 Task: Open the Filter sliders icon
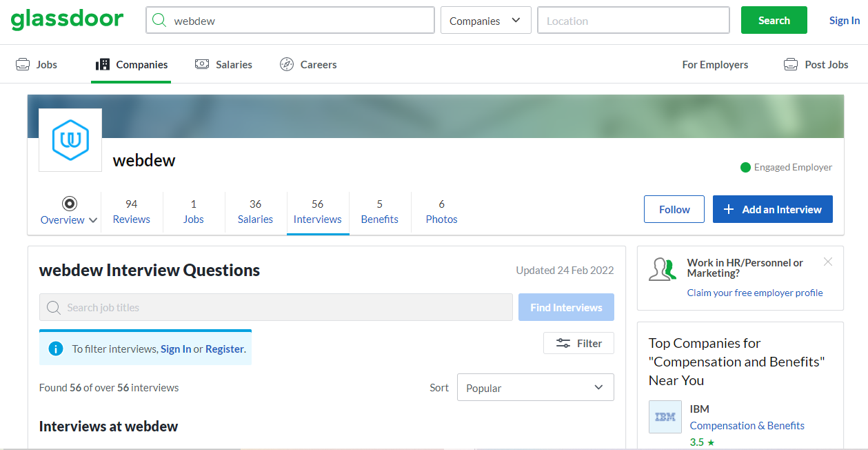point(562,342)
